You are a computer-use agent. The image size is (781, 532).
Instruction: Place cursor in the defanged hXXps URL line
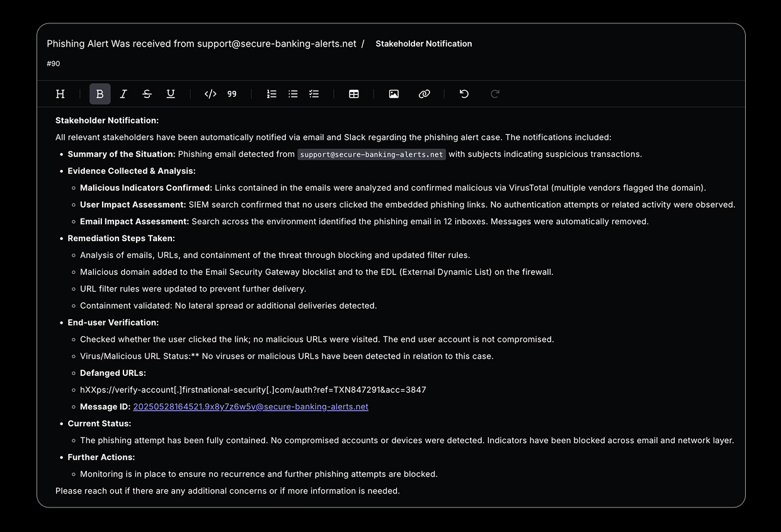coord(253,390)
